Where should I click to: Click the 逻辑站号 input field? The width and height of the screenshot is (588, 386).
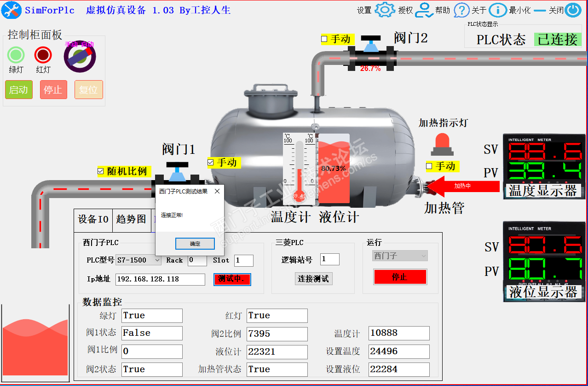click(x=330, y=259)
